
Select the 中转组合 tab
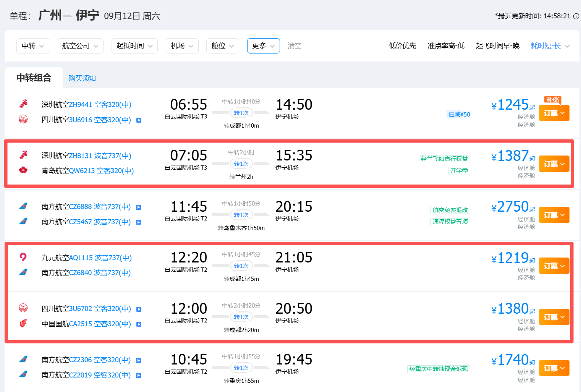(34, 78)
